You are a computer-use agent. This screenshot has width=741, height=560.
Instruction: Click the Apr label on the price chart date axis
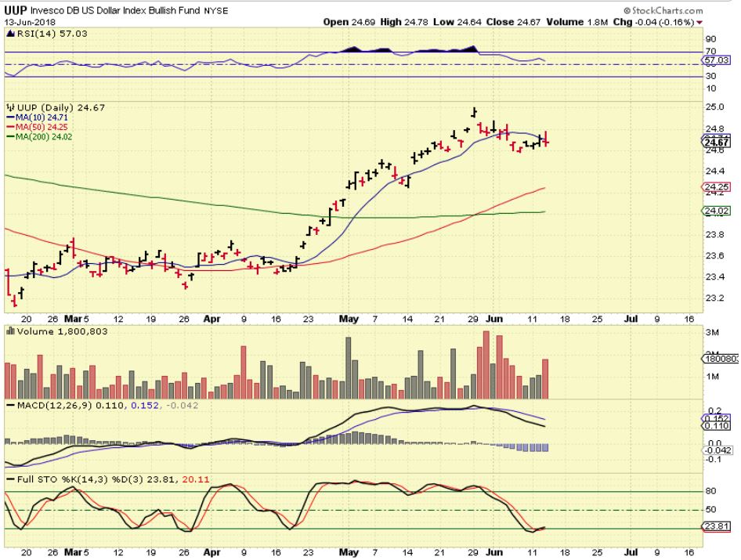(x=211, y=319)
